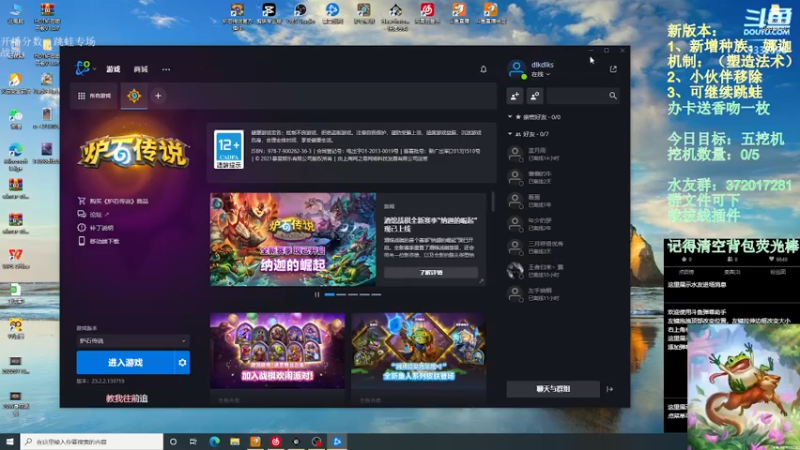
Task: Select the friend with the picture avatar
Action: pos(561,270)
